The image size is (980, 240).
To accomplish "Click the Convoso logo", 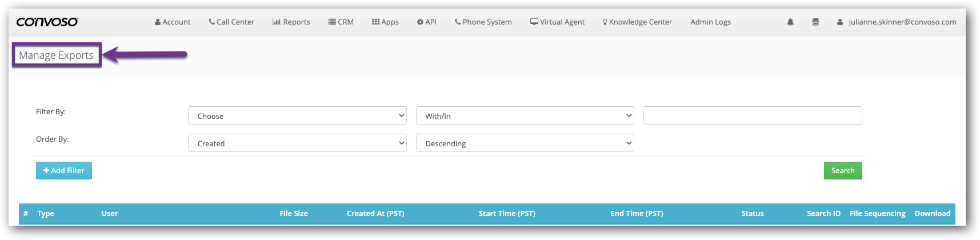I will coord(47,22).
